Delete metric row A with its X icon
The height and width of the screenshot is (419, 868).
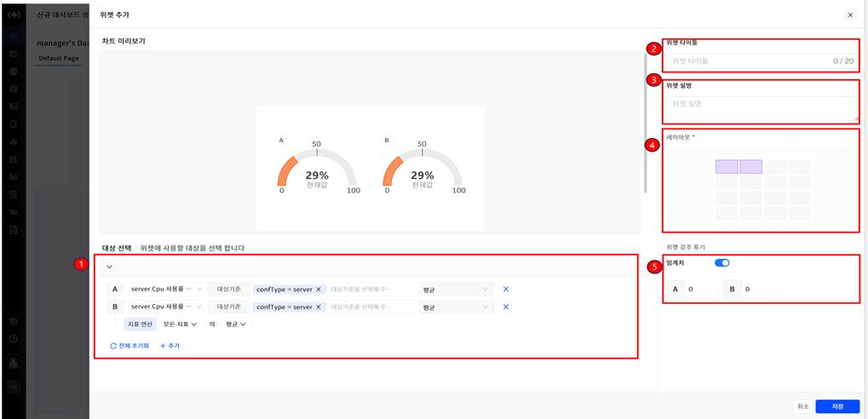tap(505, 289)
